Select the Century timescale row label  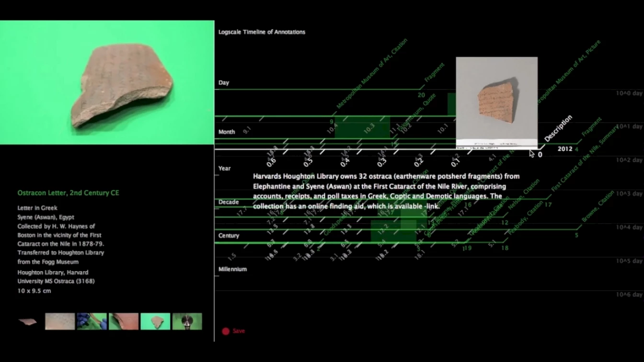229,236
